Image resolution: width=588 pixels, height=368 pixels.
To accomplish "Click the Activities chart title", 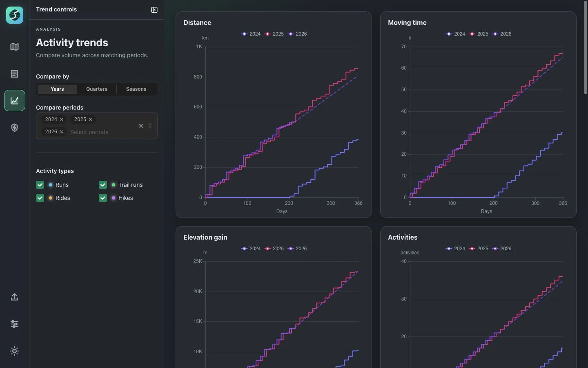I will (x=403, y=238).
